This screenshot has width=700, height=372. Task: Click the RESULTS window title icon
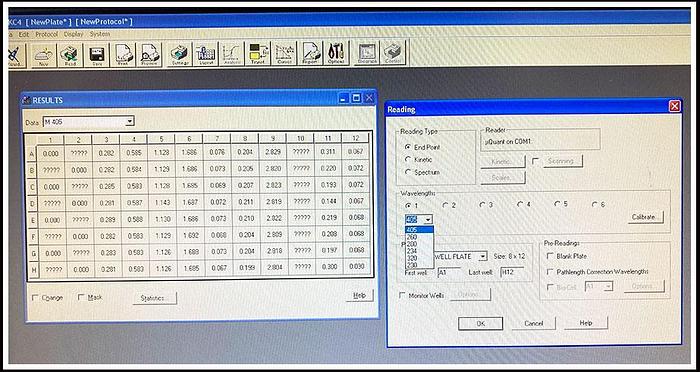26,100
